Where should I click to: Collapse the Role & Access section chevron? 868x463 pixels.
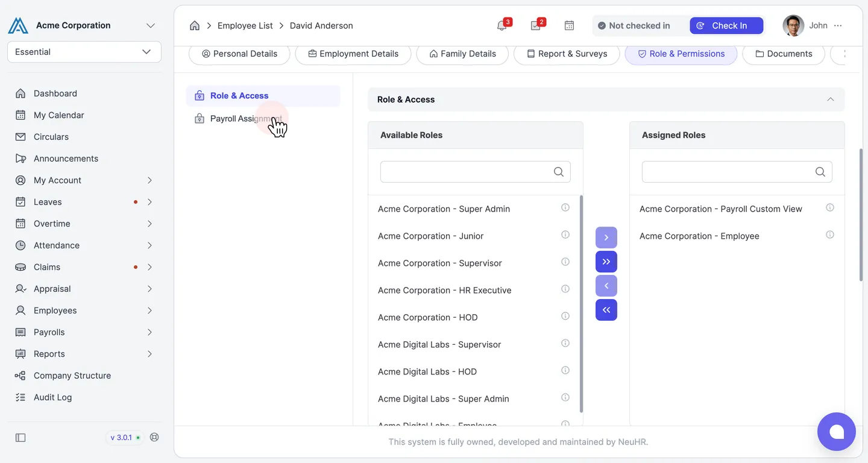coord(831,99)
